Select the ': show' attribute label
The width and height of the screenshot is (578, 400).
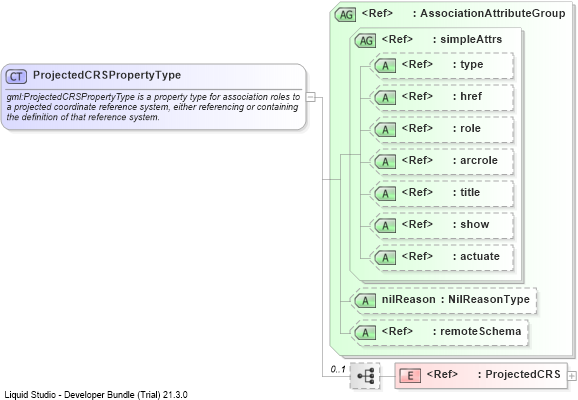point(471,225)
